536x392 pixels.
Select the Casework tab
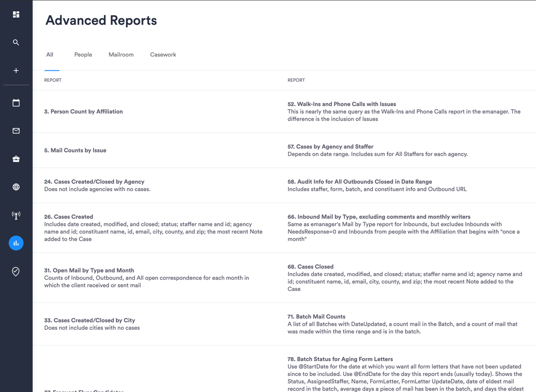click(163, 54)
